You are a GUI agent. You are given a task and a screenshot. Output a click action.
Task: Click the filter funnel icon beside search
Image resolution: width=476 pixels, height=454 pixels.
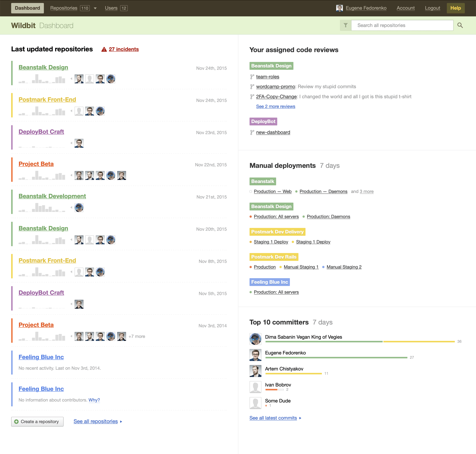click(345, 25)
